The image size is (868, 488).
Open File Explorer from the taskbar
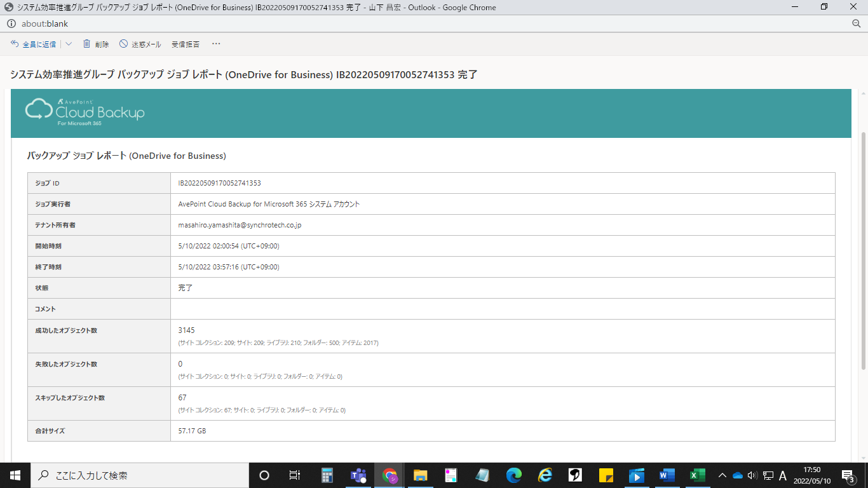420,475
